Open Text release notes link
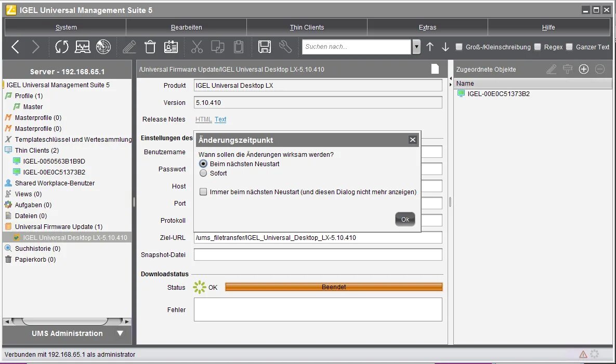The width and height of the screenshot is (616, 364). click(x=220, y=119)
